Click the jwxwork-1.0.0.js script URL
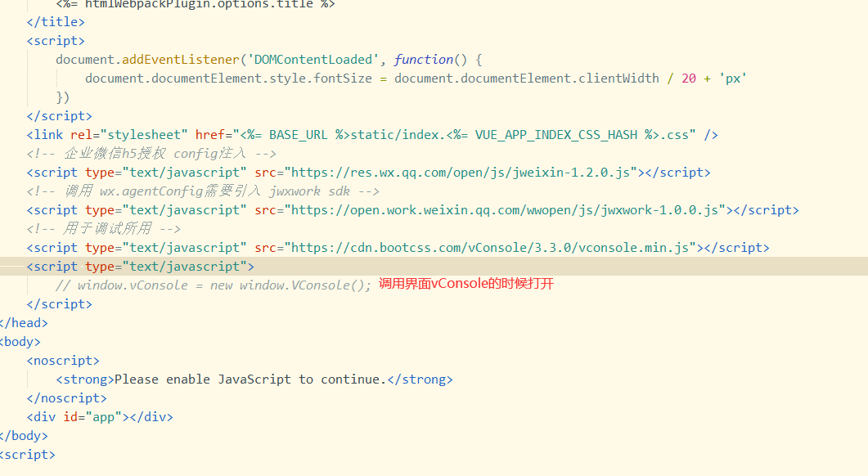Image resolution: width=868 pixels, height=476 pixels. [505, 210]
